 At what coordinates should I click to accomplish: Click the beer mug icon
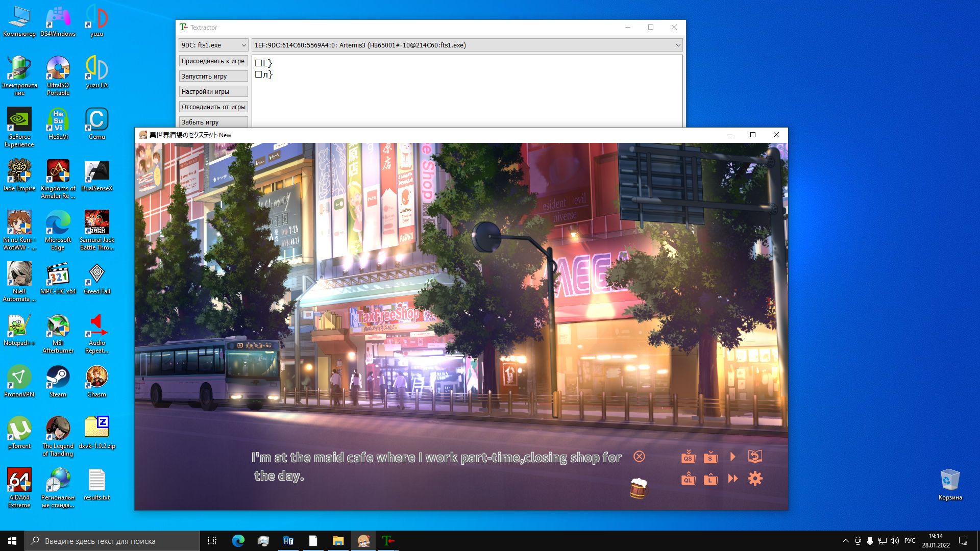639,488
